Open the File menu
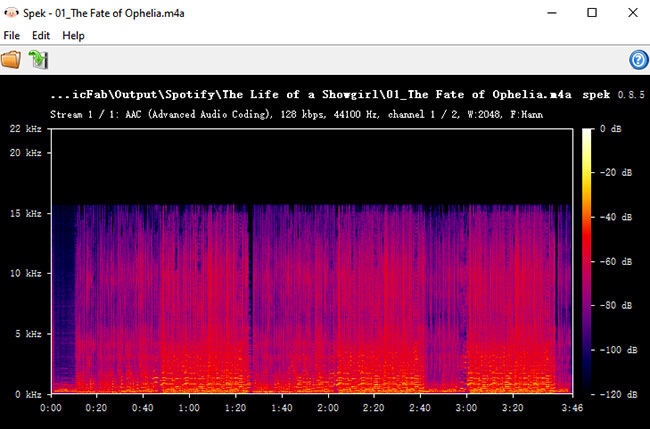Image resolution: width=650 pixels, height=429 pixels. 12,36
